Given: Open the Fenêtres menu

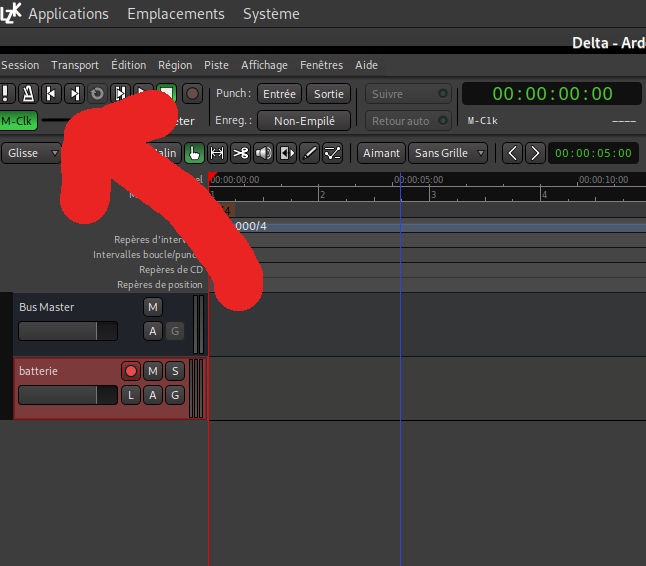Looking at the screenshot, I should coord(321,65).
